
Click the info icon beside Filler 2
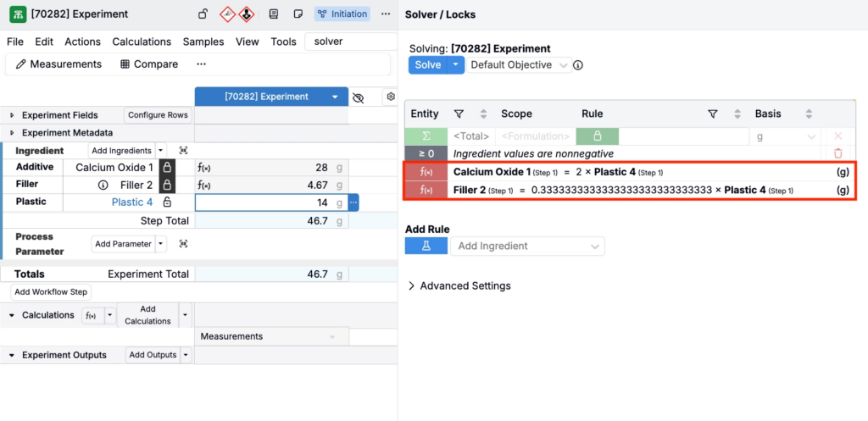tap(103, 185)
